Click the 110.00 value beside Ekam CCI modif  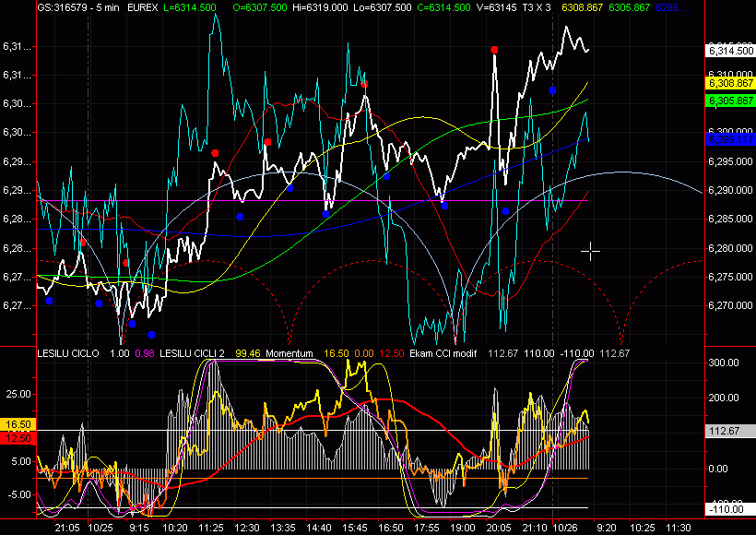pyautogui.click(x=539, y=353)
